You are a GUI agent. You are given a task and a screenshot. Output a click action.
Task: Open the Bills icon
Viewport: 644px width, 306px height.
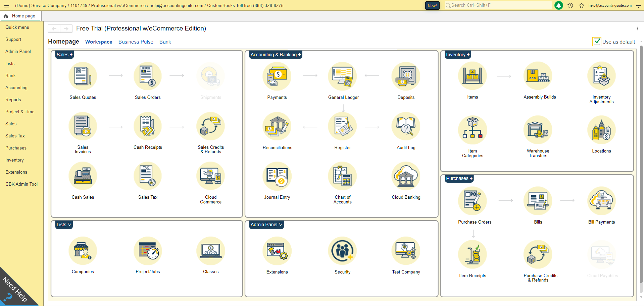coord(538,201)
